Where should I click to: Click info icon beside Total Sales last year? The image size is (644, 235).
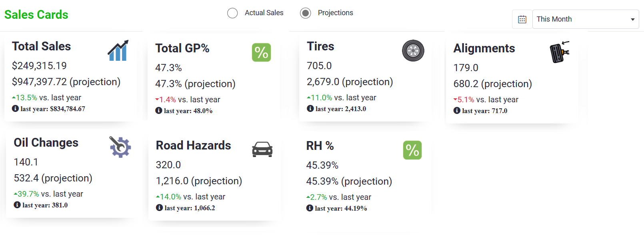click(x=15, y=108)
